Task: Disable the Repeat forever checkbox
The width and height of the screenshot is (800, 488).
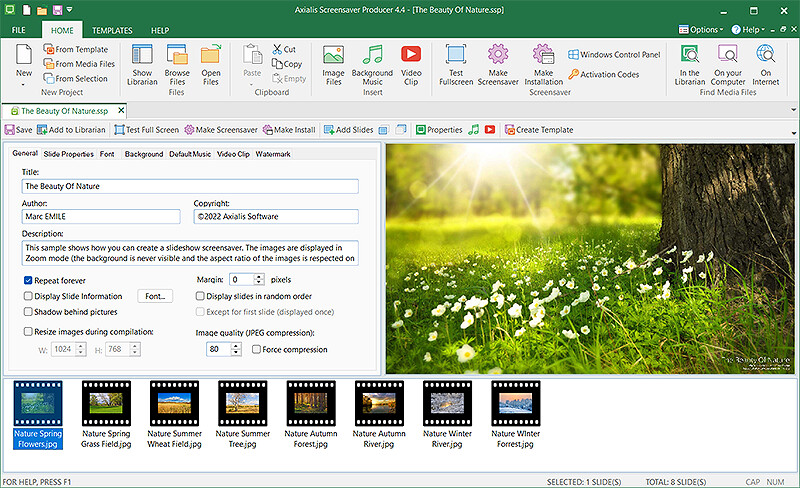Action: click(x=28, y=281)
